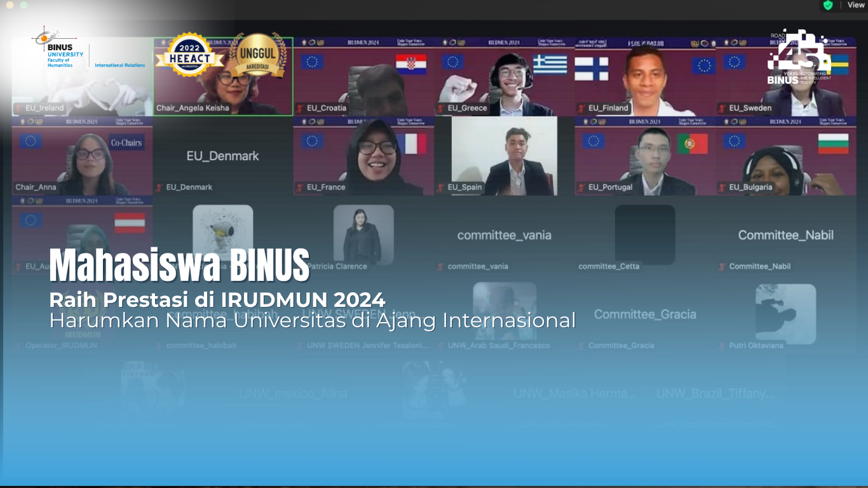Open the View layout options

click(855, 5)
